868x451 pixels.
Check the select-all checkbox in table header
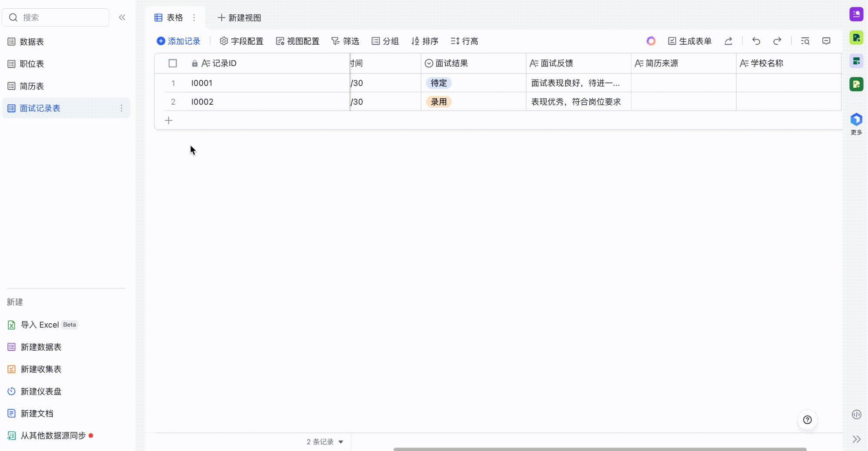[x=173, y=63]
